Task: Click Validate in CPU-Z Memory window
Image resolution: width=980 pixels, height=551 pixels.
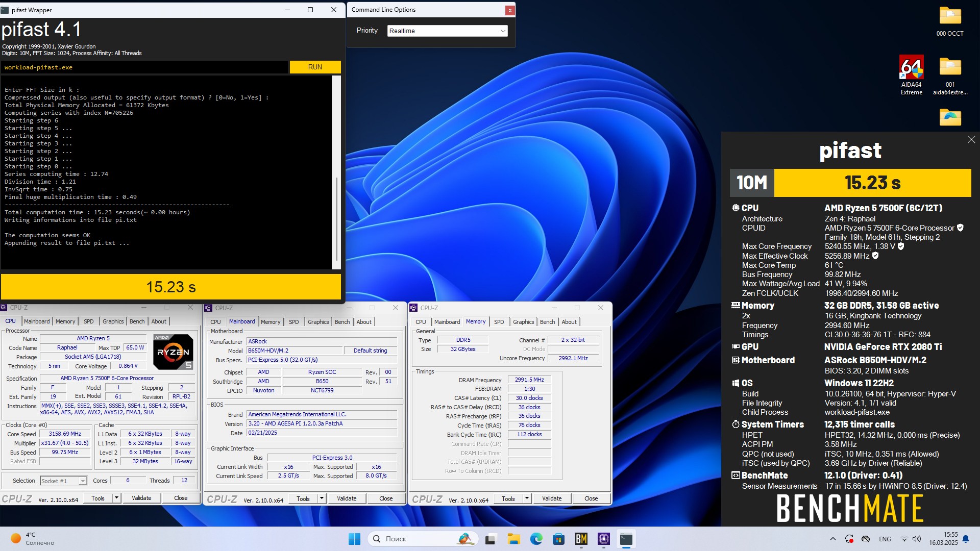Action: tap(552, 498)
